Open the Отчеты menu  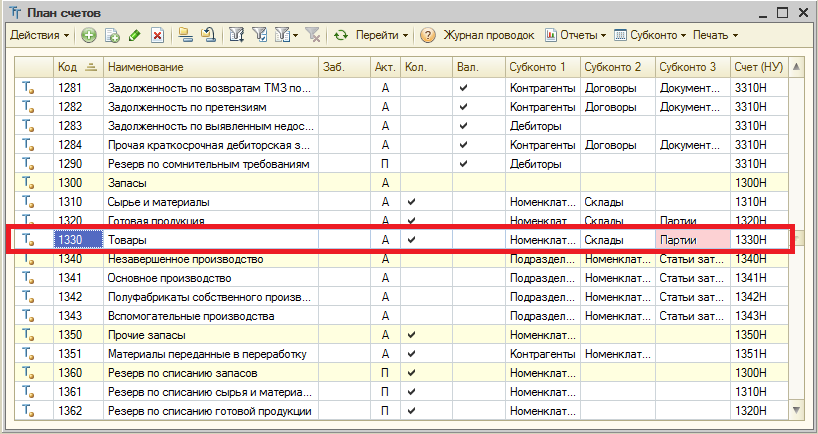tap(575, 35)
